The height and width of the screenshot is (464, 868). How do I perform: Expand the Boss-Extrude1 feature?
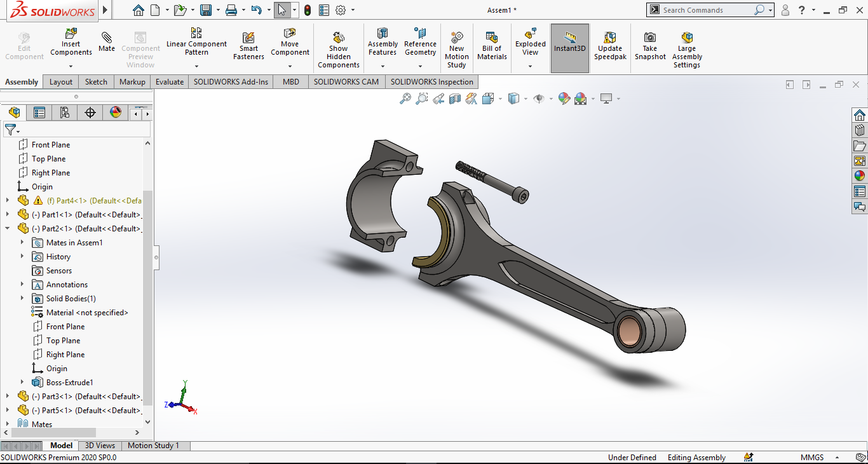tap(22, 383)
